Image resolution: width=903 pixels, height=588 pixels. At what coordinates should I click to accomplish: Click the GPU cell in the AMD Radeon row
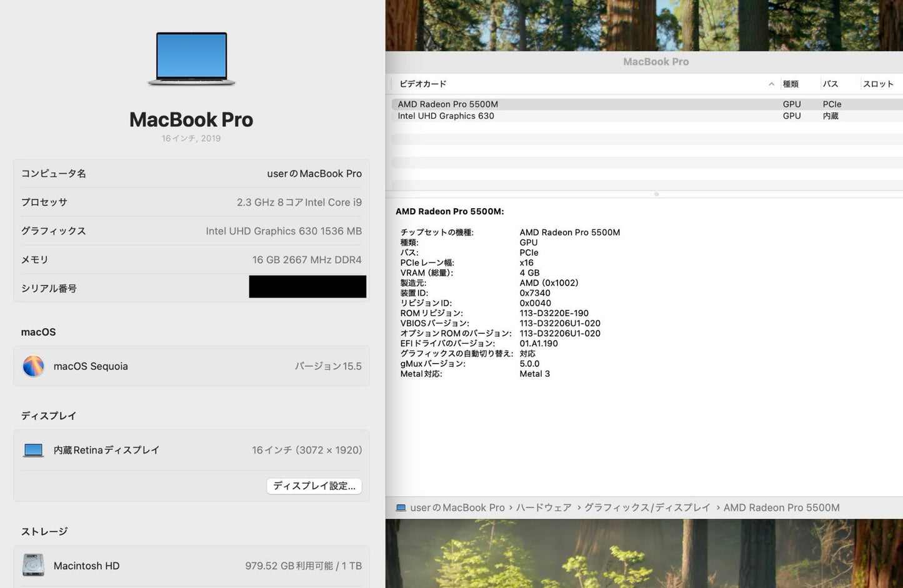792,104
